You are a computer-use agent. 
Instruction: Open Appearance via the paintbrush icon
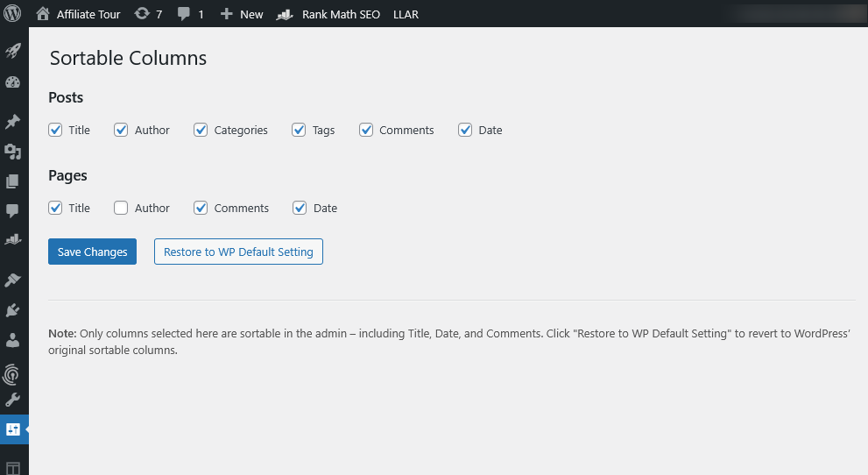pos(13,280)
